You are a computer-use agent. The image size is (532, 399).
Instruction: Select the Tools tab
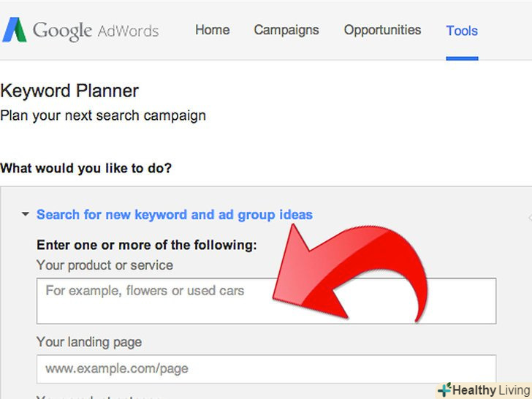462,31
